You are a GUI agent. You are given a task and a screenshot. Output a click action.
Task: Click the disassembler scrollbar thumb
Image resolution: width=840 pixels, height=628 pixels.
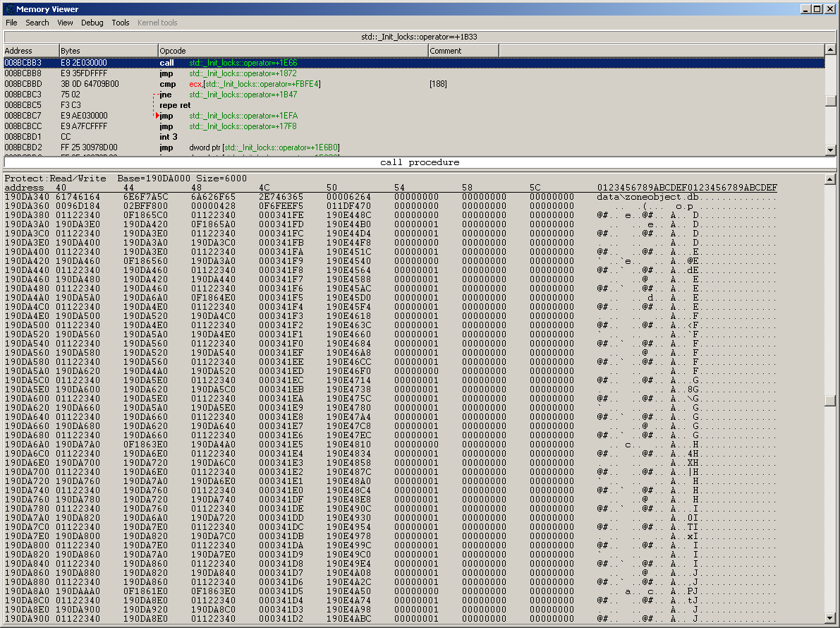pyautogui.click(x=830, y=101)
